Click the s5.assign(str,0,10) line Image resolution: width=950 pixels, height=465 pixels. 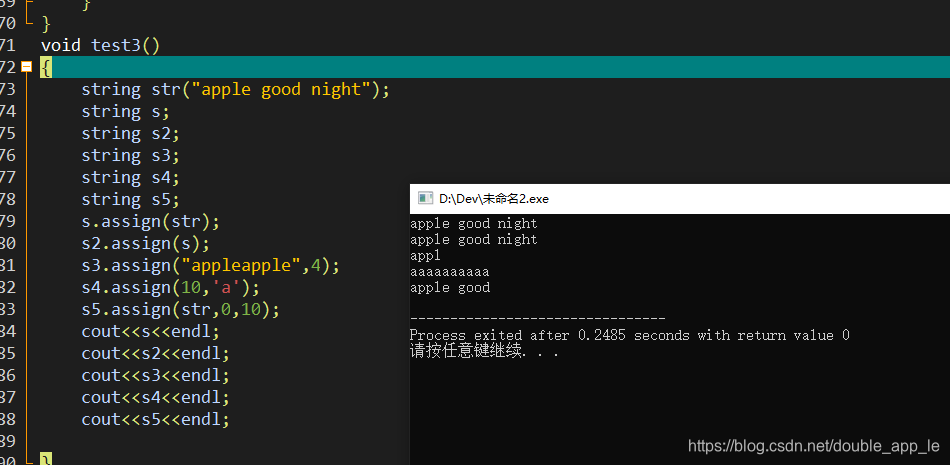click(181, 310)
